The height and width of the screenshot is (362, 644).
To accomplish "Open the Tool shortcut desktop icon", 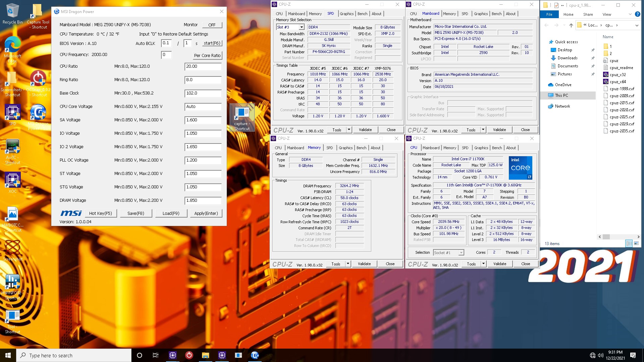I will [x=12, y=321].
